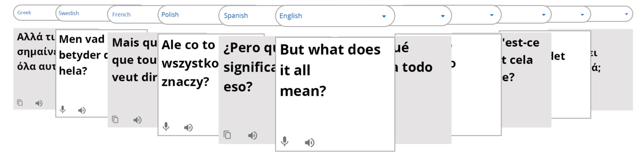644x161 pixels.
Task: Activate the microphone on the Polish card
Action: click(x=166, y=126)
